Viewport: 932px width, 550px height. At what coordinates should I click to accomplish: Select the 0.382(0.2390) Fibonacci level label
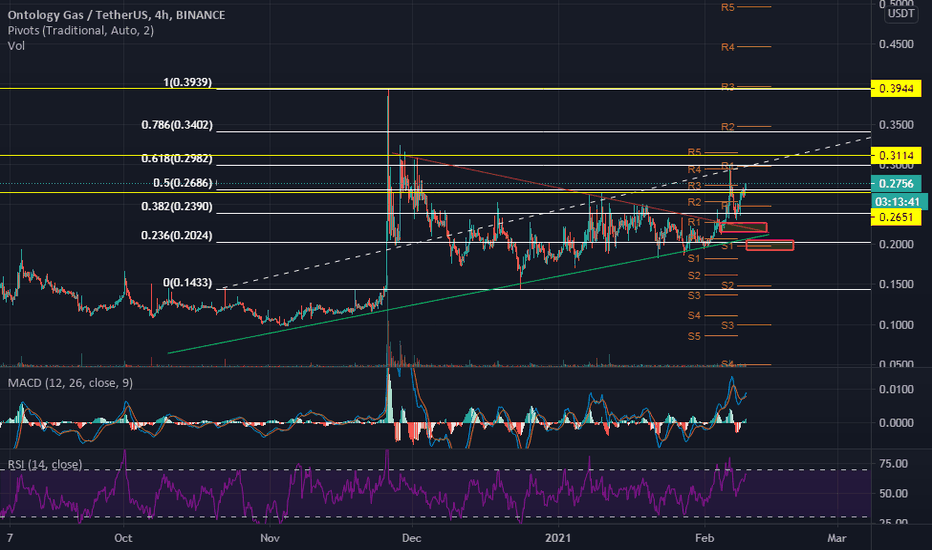click(177, 207)
